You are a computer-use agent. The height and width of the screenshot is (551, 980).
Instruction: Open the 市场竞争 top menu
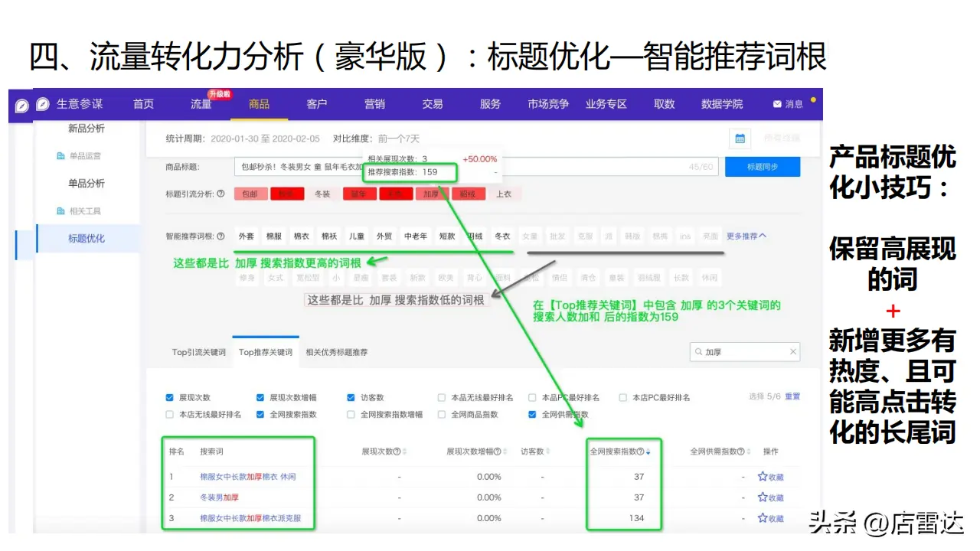pyautogui.click(x=548, y=104)
